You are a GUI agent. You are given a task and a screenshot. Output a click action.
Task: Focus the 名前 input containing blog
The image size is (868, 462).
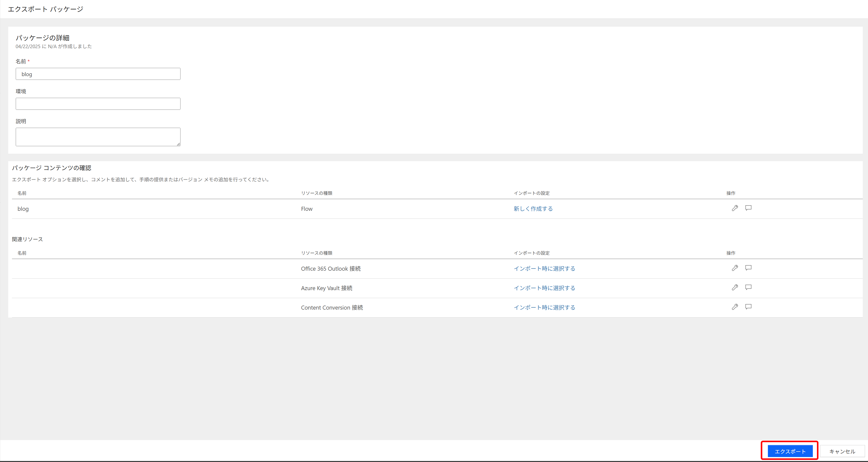pyautogui.click(x=98, y=74)
